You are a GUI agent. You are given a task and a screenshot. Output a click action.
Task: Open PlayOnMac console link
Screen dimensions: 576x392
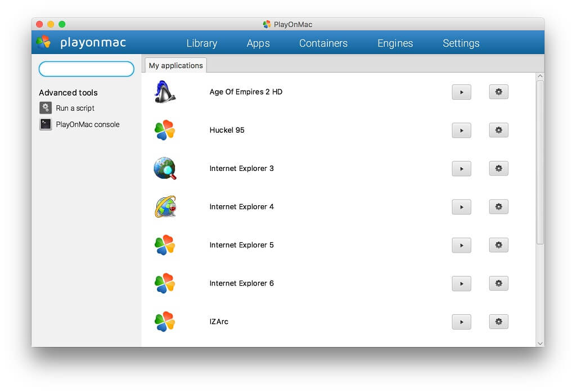tap(88, 124)
